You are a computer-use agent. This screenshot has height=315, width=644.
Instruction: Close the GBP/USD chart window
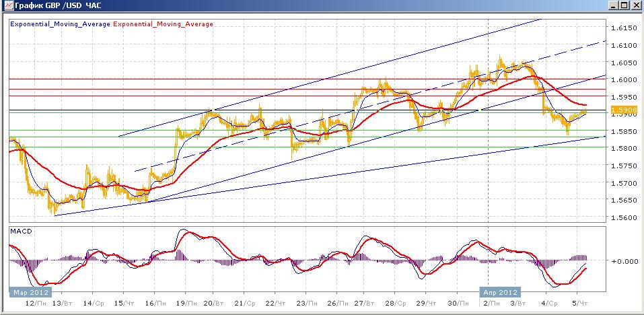pyautogui.click(x=635, y=5)
